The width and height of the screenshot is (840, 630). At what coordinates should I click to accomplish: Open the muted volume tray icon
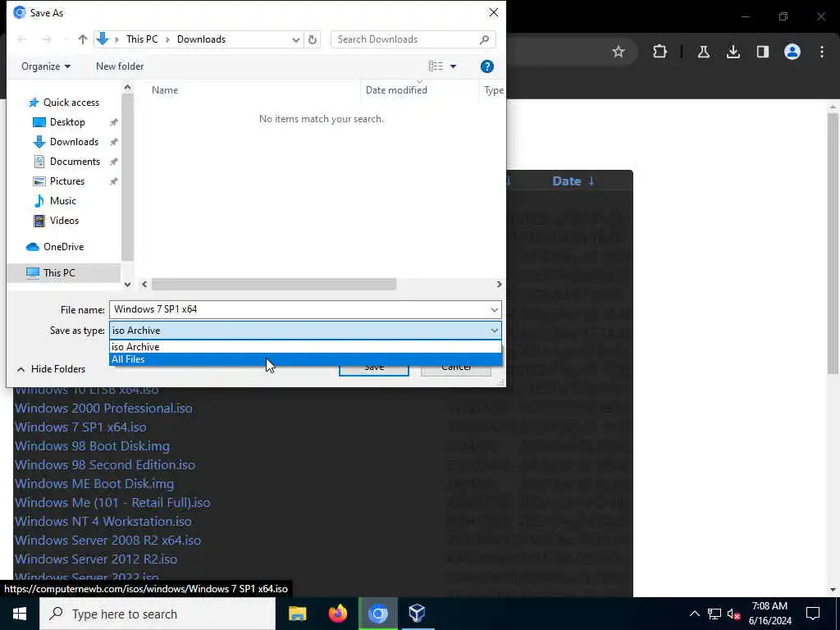click(x=733, y=614)
